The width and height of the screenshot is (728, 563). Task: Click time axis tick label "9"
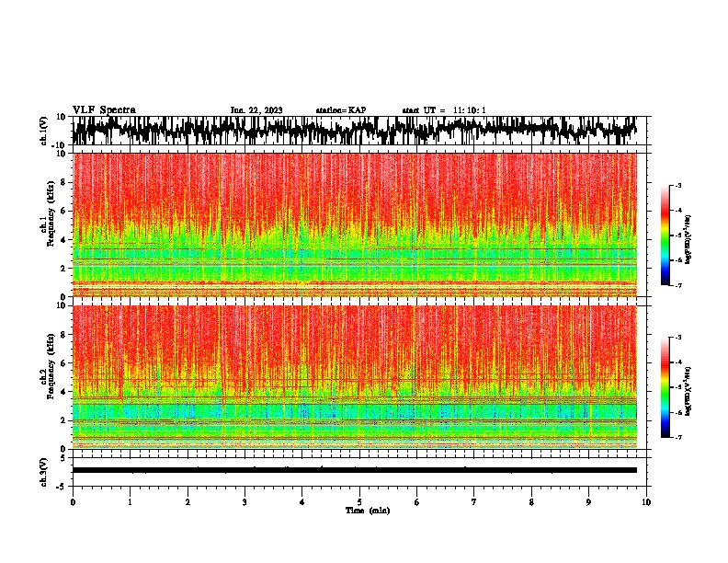tap(588, 502)
